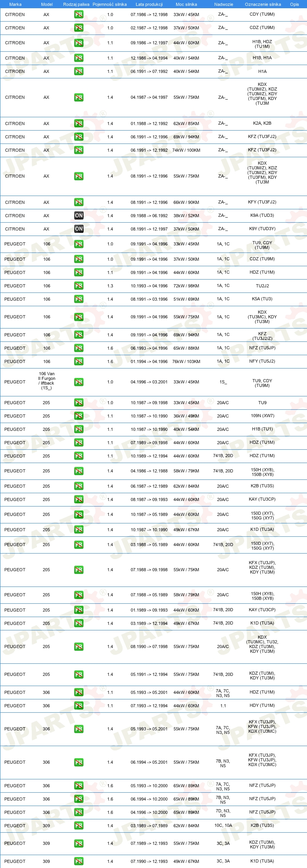Viewport: 307px width, 868px height.
Task: Click the diesel ON icon in the K9Y (TUD3Y) row
Action: 79,229
